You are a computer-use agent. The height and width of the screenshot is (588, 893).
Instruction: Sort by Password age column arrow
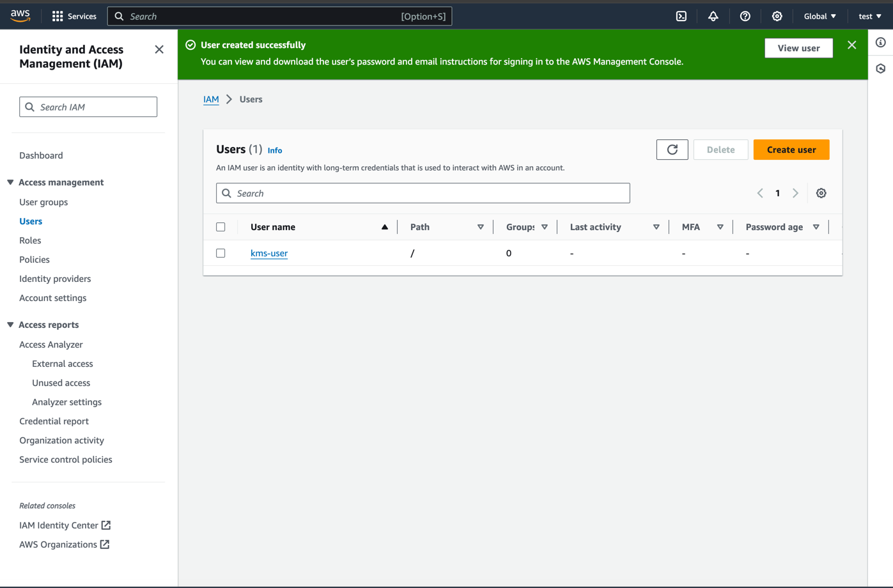[816, 227]
